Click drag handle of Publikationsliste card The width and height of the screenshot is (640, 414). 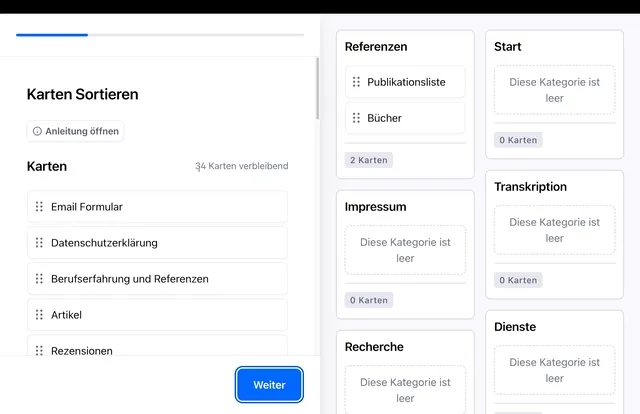[x=356, y=82]
